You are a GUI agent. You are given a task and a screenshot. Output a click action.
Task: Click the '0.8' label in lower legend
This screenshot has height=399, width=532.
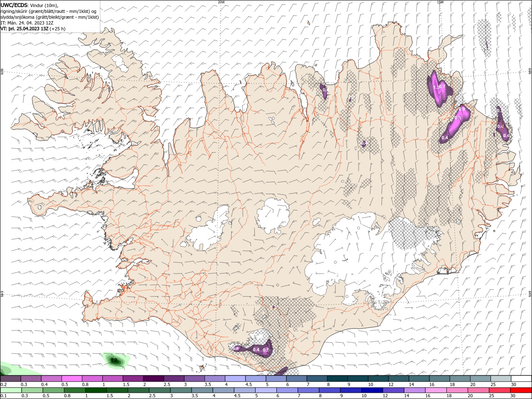pyautogui.click(x=67, y=396)
